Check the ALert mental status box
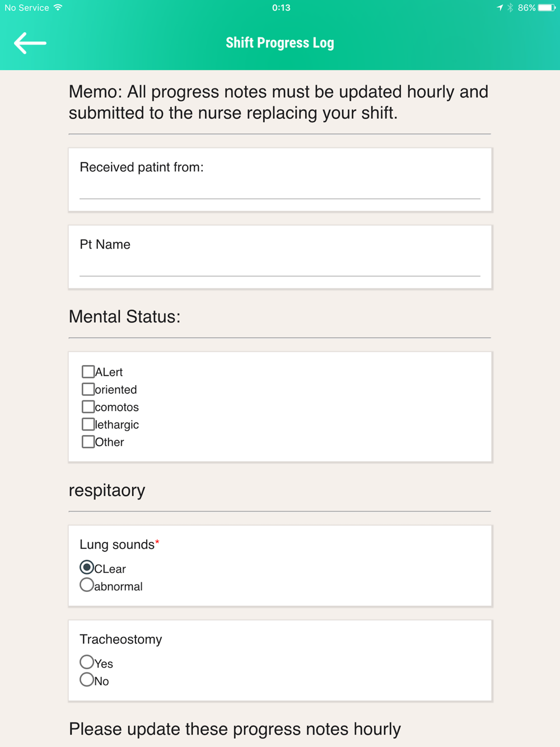The width and height of the screenshot is (560, 747). coord(88,372)
